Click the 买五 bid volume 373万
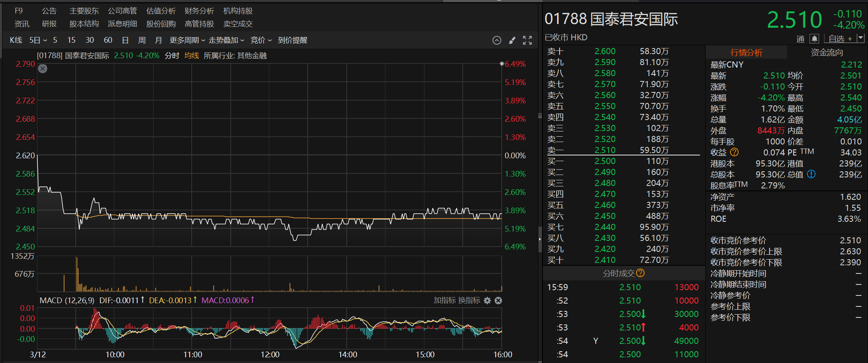Viewport: 868px width, 363px height. coord(658,205)
